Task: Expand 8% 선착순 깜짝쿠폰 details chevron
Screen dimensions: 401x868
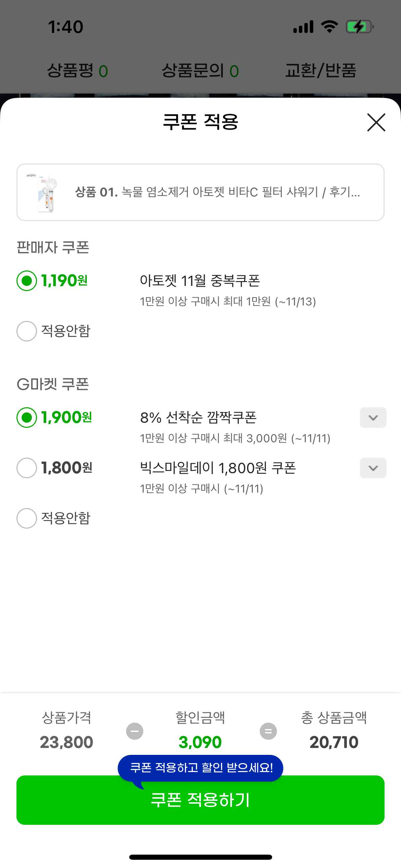Action: (373, 418)
